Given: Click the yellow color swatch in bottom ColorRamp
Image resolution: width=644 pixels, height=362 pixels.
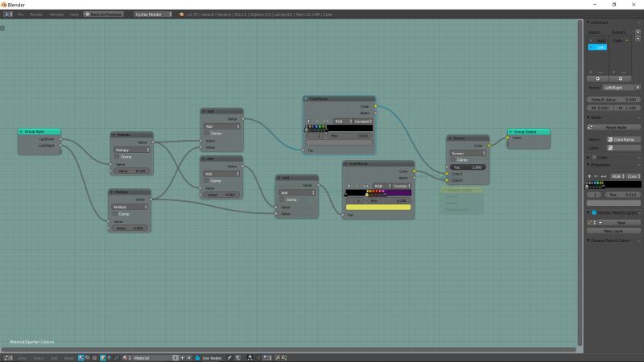Looking at the screenshot, I should [378, 208].
